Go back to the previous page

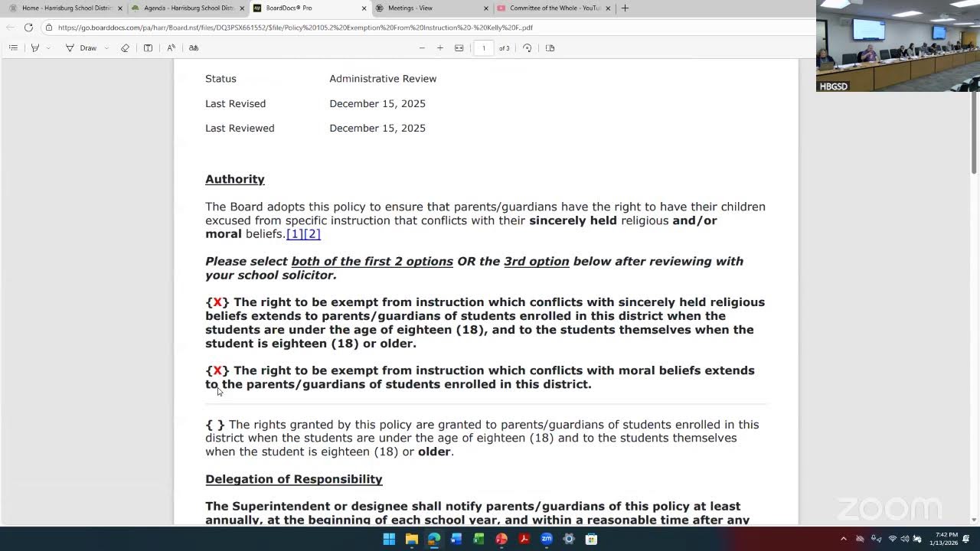(x=9, y=28)
